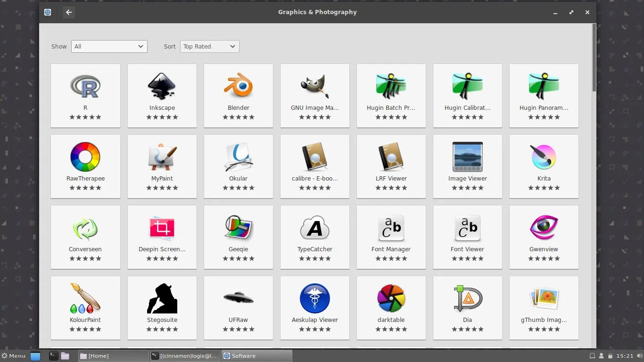Screen dimensions: 644x362
Task: Open the file manager panel launcher
Action: coord(65,356)
